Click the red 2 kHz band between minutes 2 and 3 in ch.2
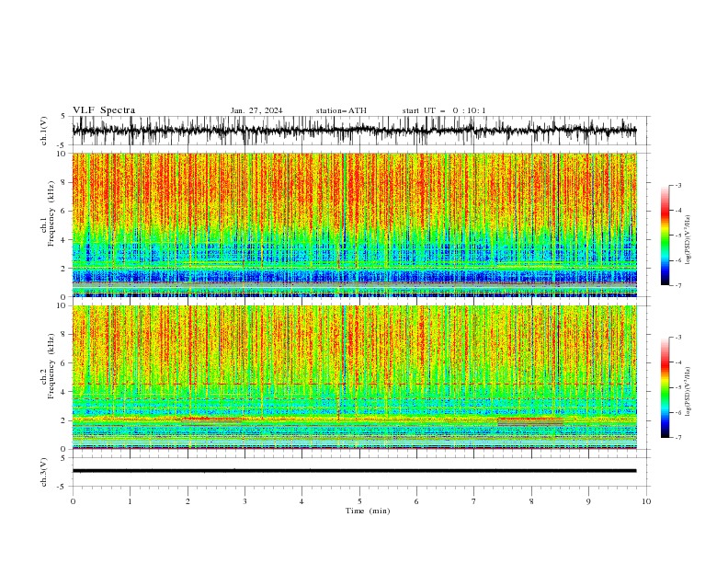Screen dimensions: 728x563 (x=211, y=419)
